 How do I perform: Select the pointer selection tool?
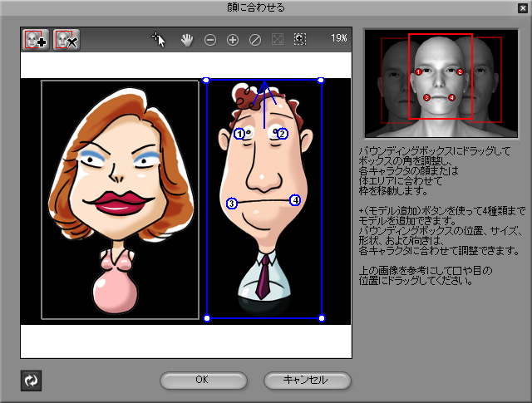pyautogui.click(x=160, y=39)
